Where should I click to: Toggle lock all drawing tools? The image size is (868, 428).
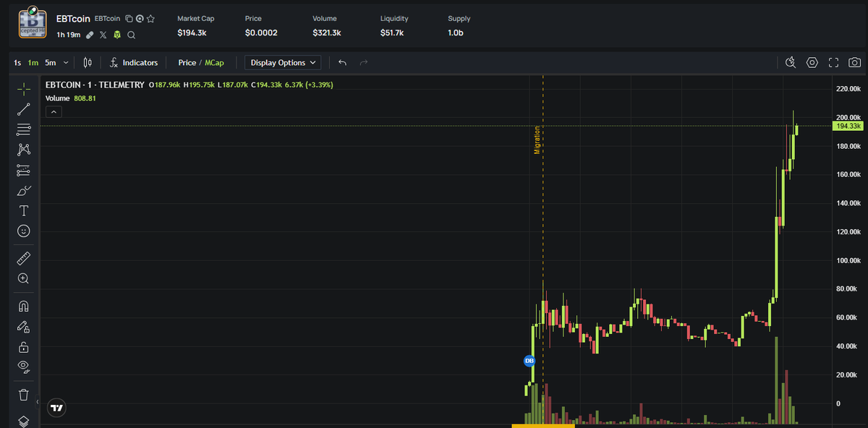click(23, 346)
